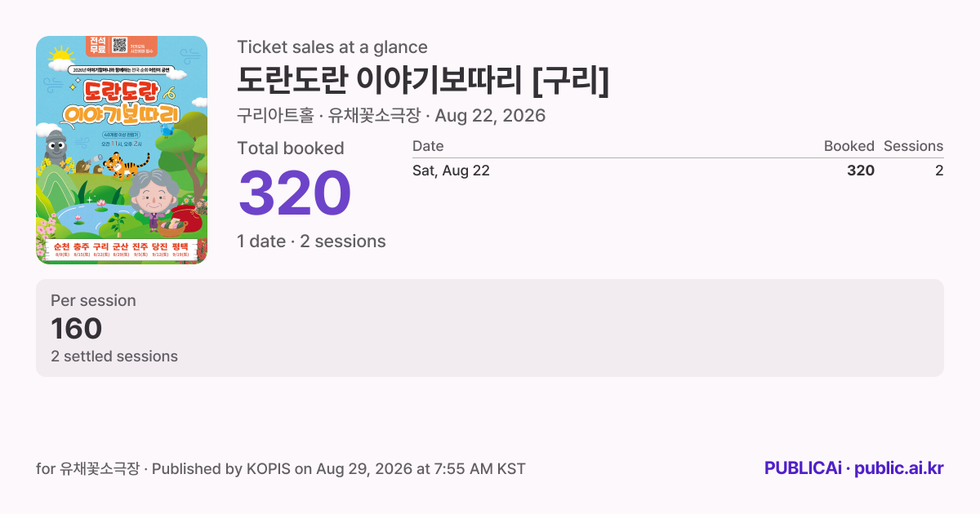Click the Booked column header
980x514 pixels.
(849, 146)
